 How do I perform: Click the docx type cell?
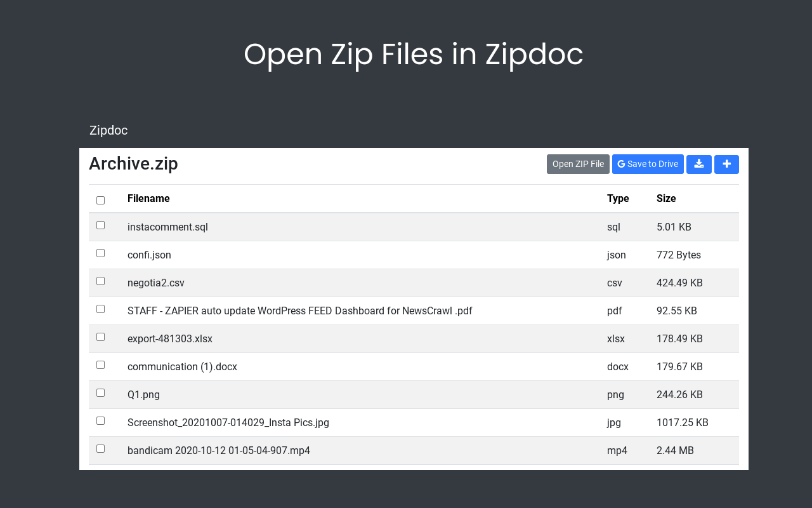tap(618, 366)
